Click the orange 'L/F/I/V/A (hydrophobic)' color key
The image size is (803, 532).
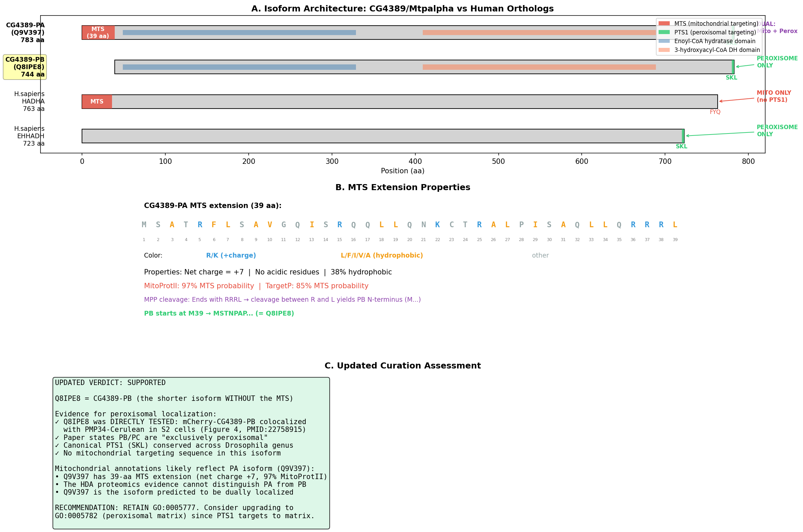click(x=382, y=256)
